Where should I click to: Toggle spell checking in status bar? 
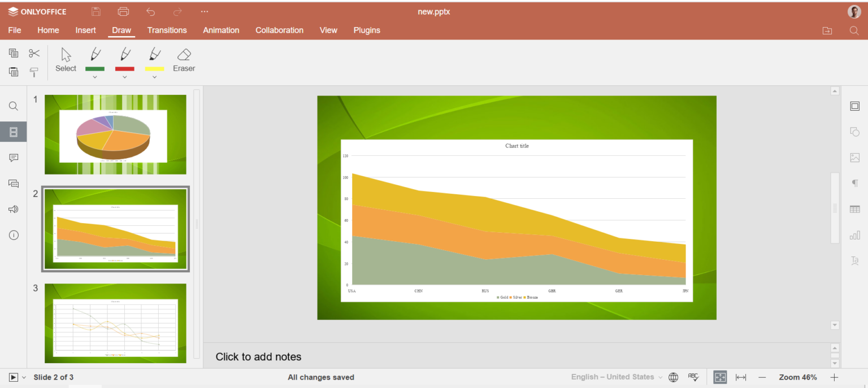pyautogui.click(x=693, y=377)
